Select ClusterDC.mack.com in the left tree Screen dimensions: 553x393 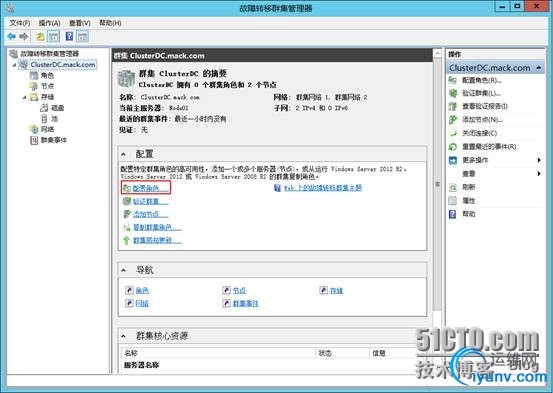62,65
